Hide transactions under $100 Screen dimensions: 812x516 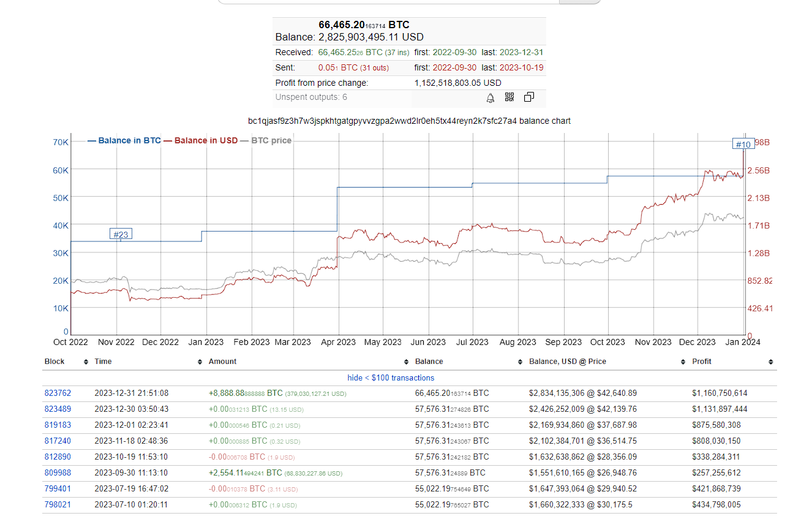click(x=391, y=378)
